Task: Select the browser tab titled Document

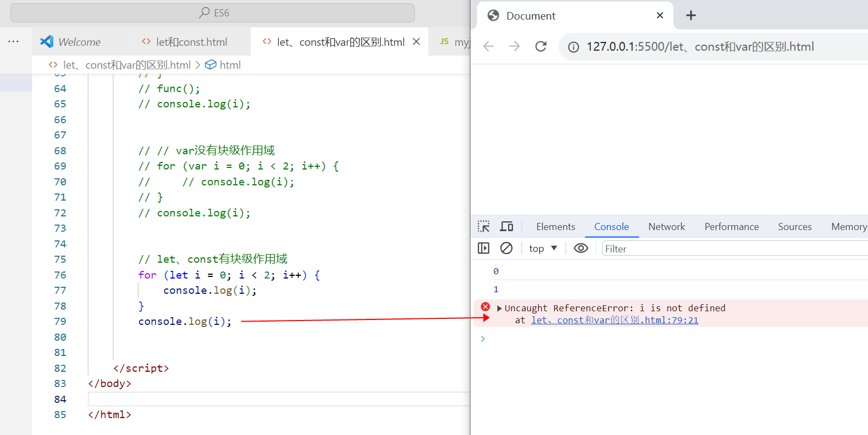Action: [x=575, y=16]
